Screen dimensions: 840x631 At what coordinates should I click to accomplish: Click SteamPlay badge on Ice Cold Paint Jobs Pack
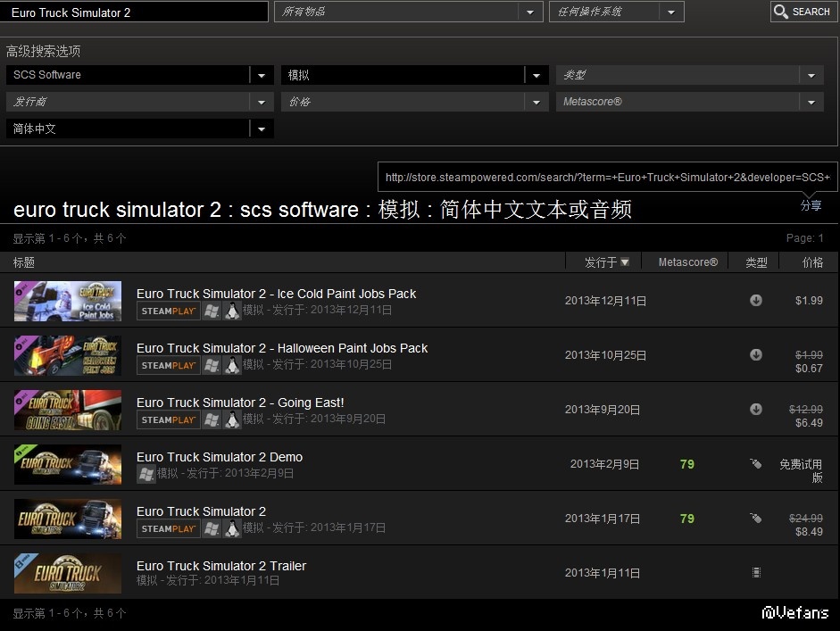168,311
